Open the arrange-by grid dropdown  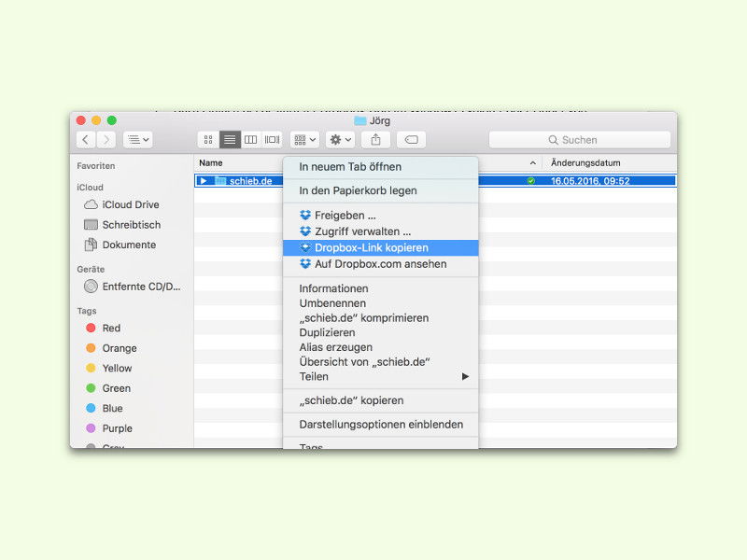coord(305,139)
